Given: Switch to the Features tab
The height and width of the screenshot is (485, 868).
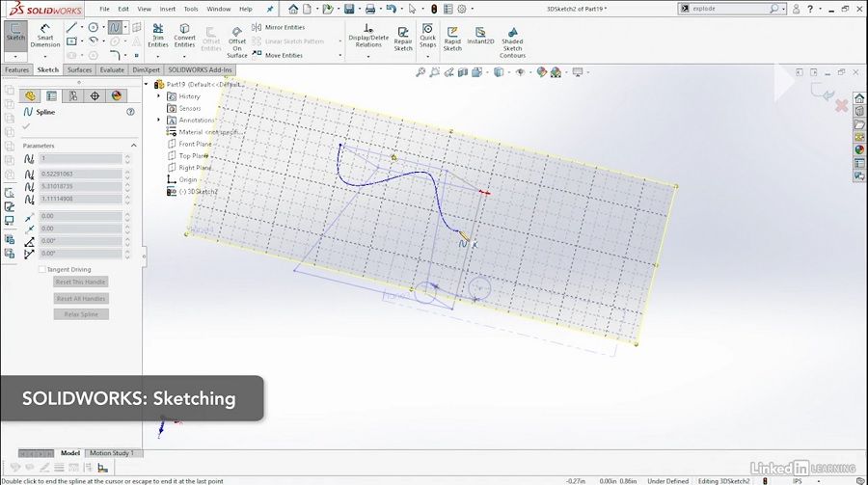Looking at the screenshot, I should [x=16, y=70].
